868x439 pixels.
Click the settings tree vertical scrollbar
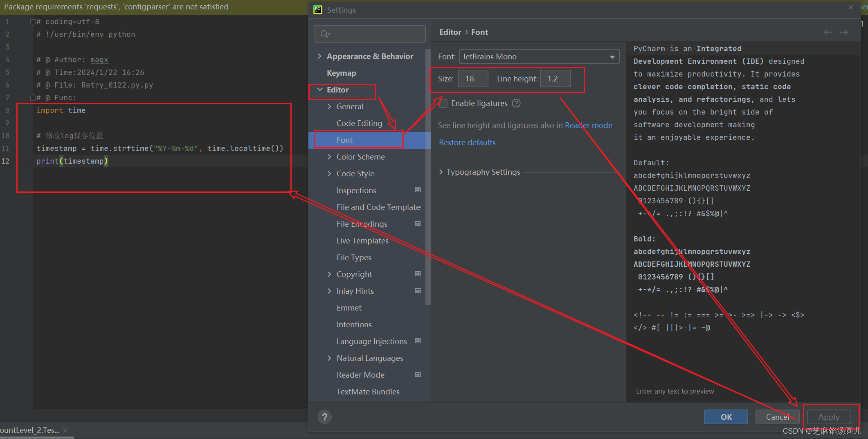click(428, 176)
